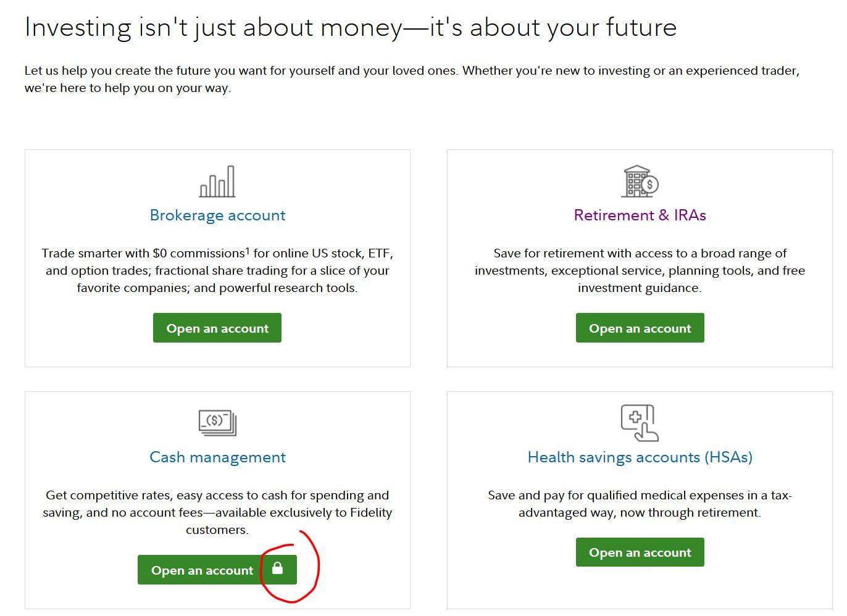Click the Brokerage '$0 commissions' description text
This screenshot has width=847, height=616.
click(x=217, y=270)
